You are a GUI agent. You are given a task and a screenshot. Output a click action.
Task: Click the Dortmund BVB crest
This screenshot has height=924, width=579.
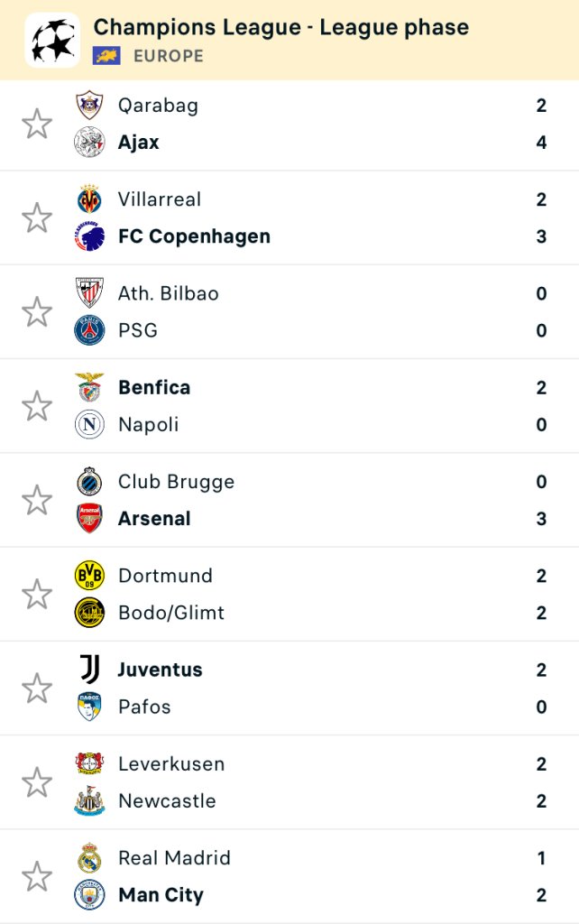[89, 576]
